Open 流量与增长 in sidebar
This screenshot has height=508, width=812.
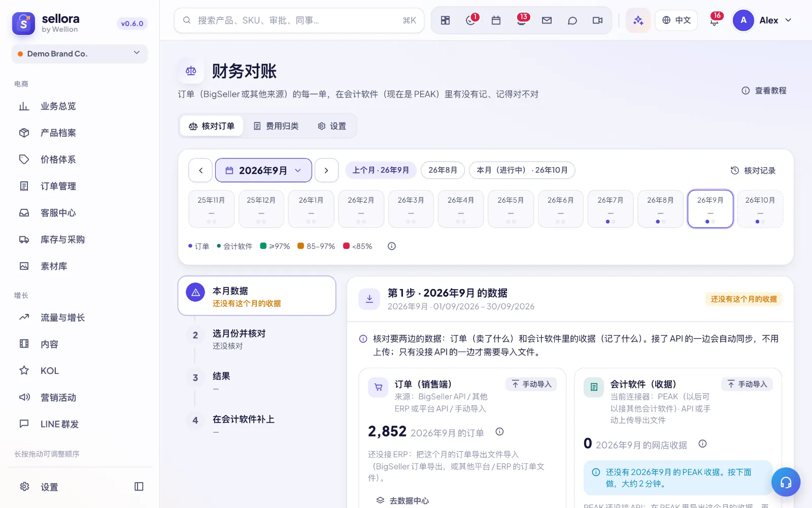80,317
